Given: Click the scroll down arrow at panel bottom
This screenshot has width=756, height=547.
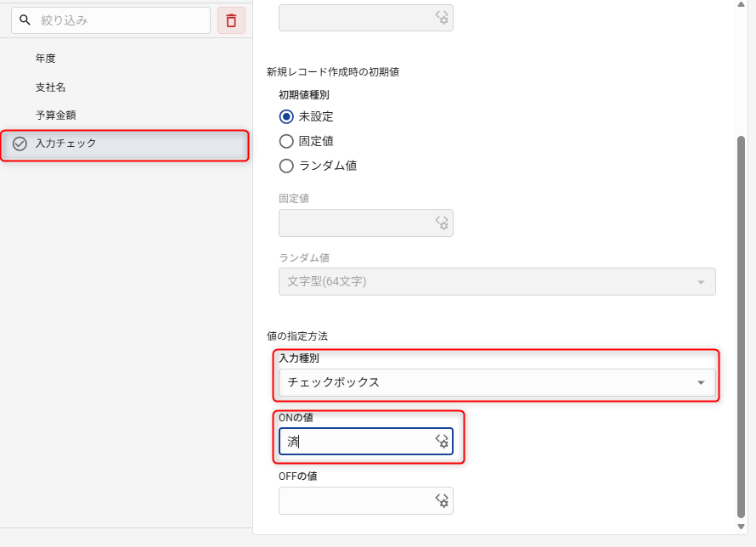Looking at the screenshot, I should pos(741,527).
